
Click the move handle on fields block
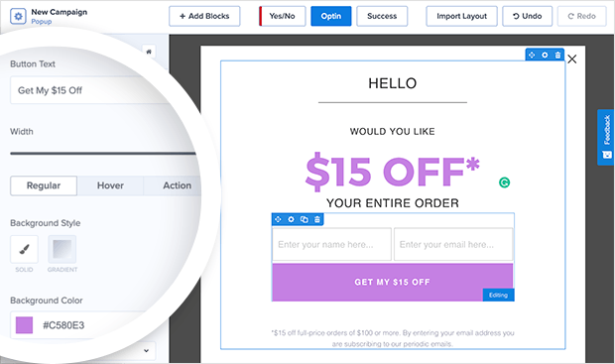tap(278, 219)
